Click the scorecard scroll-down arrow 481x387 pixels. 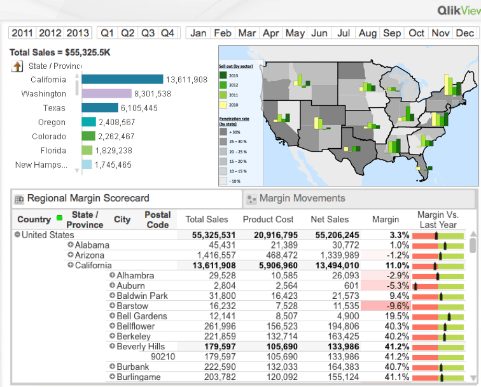click(x=473, y=378)
